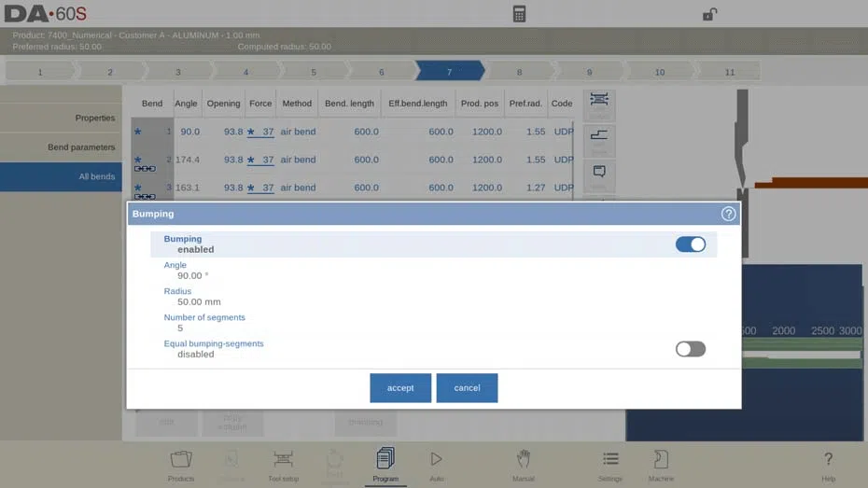Go to bend step 11
The height and width of the screenshot is (488, 868).
(x=730, y=72)
